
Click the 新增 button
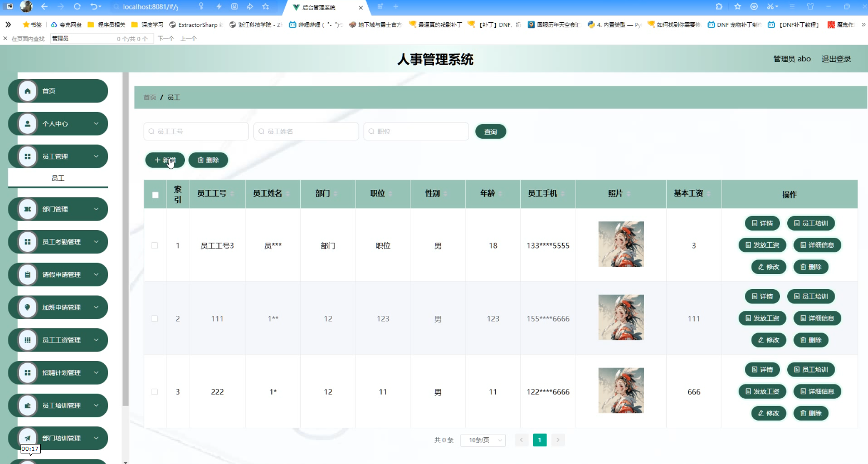pos(165,160)
